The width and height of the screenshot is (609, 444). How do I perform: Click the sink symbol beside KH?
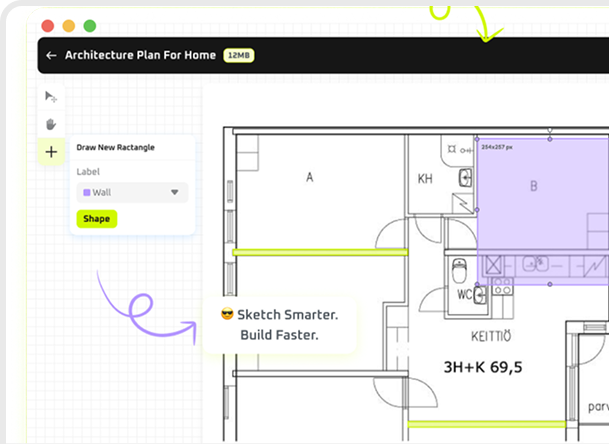pyautogui.click(x=465, y=179)
